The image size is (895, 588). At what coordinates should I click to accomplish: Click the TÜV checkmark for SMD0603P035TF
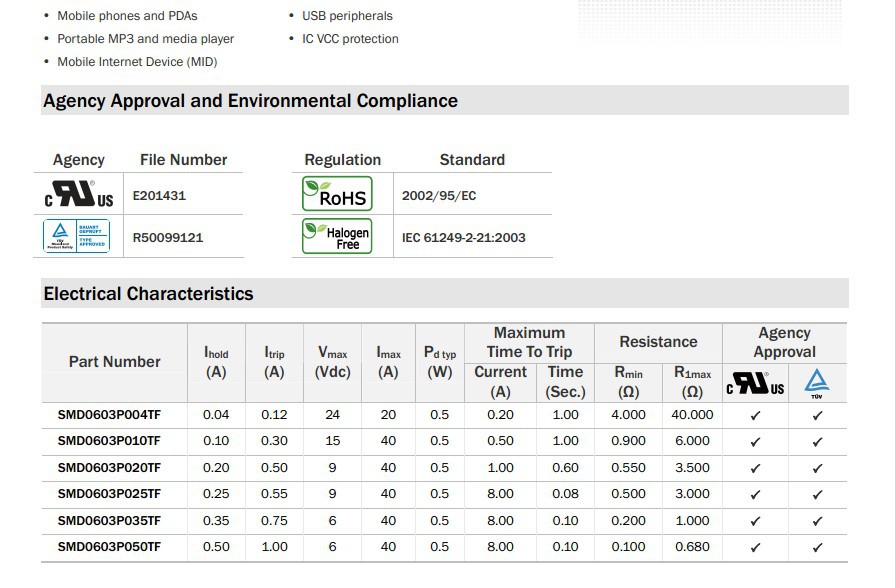(x=817, y=521)
